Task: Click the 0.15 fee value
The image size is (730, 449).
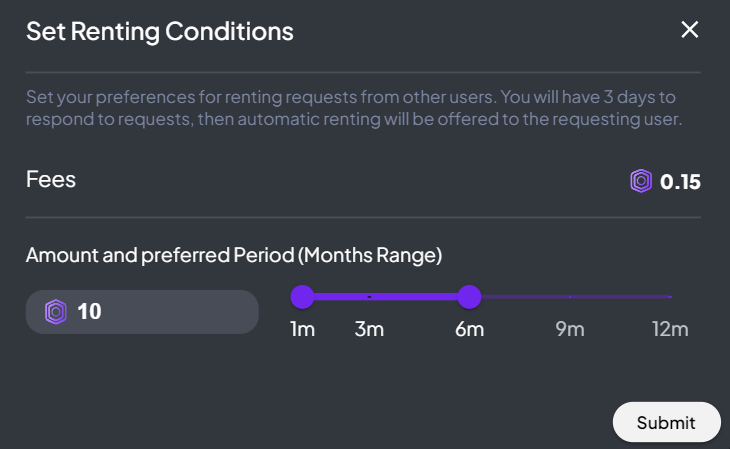Action: (680, 182)
